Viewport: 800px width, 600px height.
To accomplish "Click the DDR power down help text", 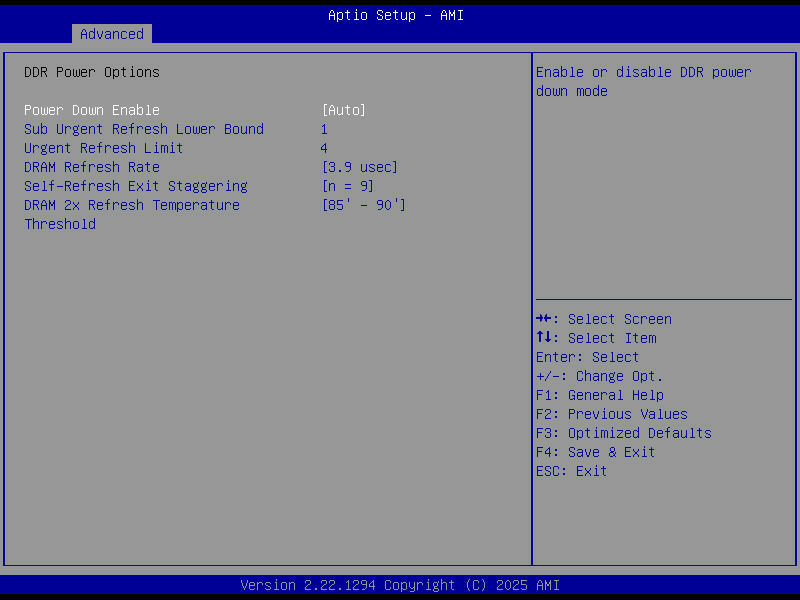I will click(647, 81).
